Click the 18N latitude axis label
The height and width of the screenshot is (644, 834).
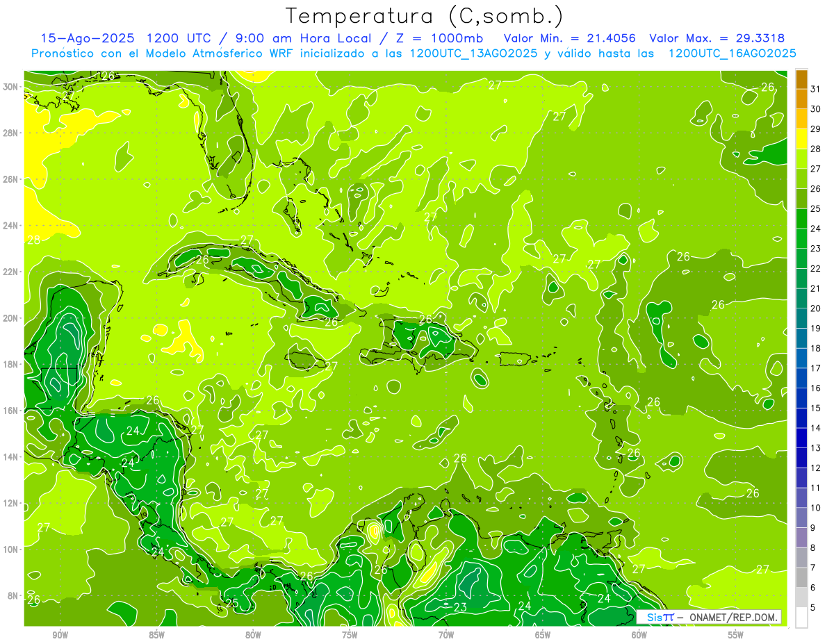pyautogui.click(x=10, y=364)
